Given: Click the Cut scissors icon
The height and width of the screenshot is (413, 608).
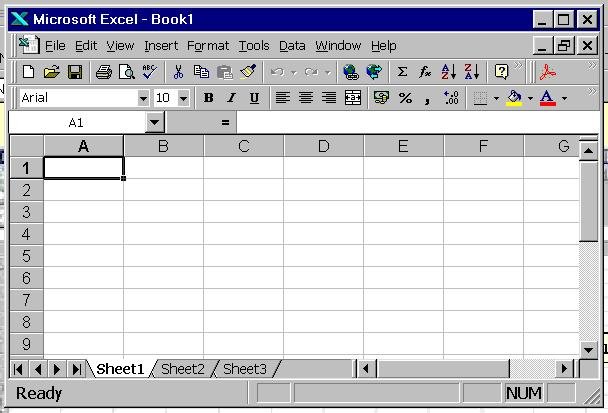Looking at the screenshot, I should pyautogui.click(x=178, y=72).
